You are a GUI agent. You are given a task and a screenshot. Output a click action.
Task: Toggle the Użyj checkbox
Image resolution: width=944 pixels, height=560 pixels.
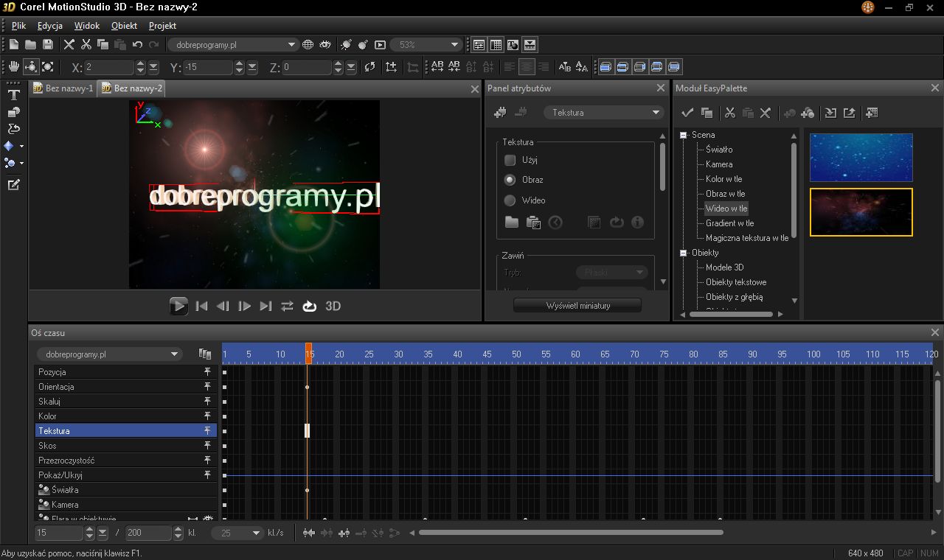pyautogui.click(x=510, y=160)
